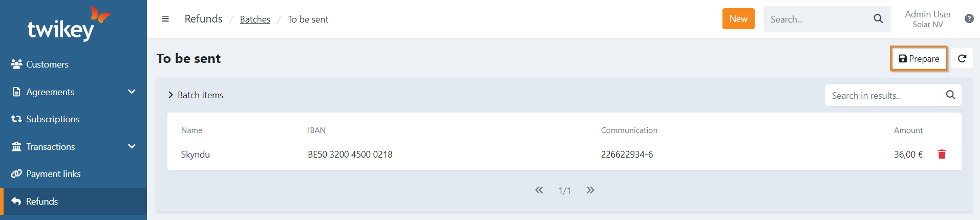Screen dimensions: 980x220
Task: Click the top search magnifier icon
Action: (x=878, y=19)
